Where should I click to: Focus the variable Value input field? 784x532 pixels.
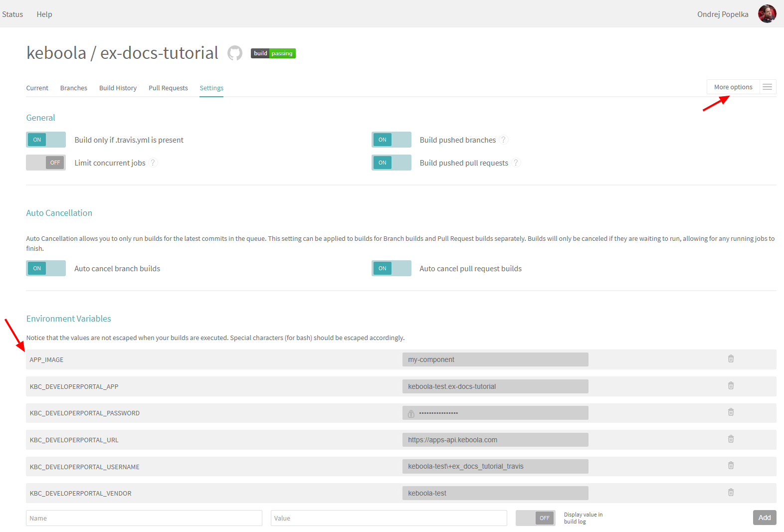(x=389, y=518)
